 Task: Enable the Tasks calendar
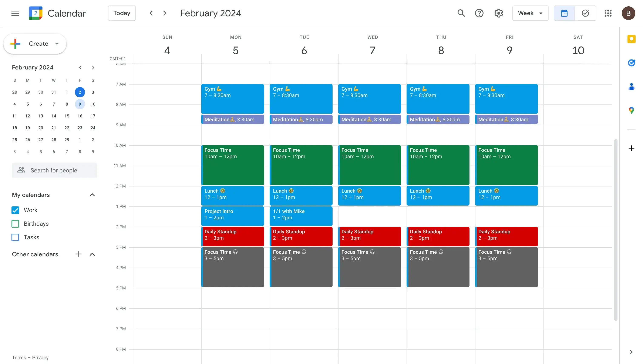point(15,237)
